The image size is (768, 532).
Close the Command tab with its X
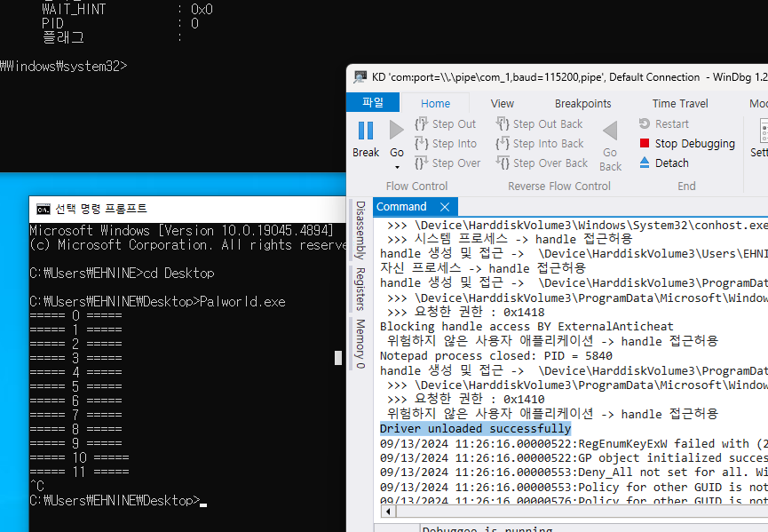click(x=444, y=207)
